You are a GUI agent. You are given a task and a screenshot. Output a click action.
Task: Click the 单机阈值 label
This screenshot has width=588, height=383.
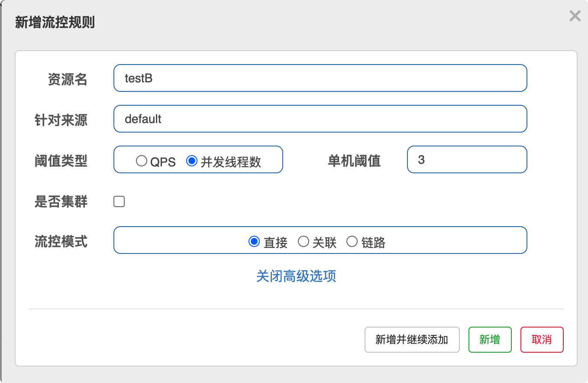tap(354, 161)
